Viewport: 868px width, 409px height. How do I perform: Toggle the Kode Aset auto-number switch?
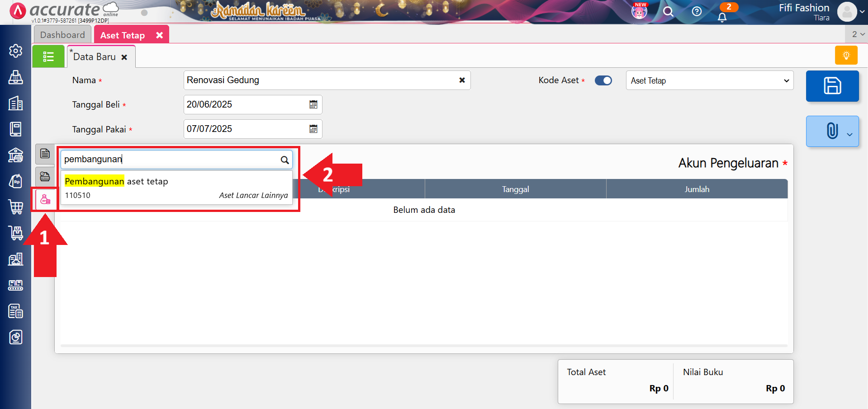603,80
